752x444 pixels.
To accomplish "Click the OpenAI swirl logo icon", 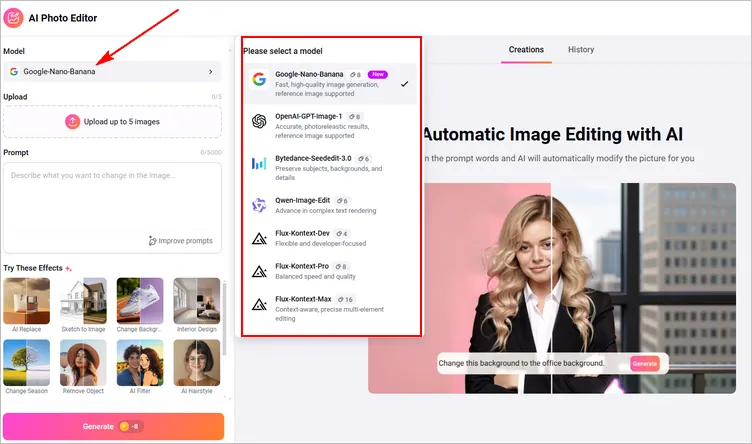I will pyautogui.click(x=259, y=121).
